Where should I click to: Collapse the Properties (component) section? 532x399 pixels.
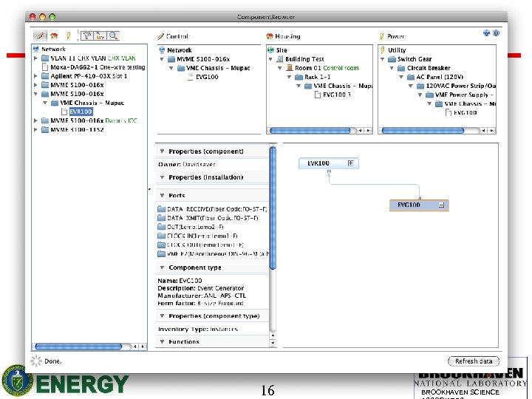pos(162,151)
